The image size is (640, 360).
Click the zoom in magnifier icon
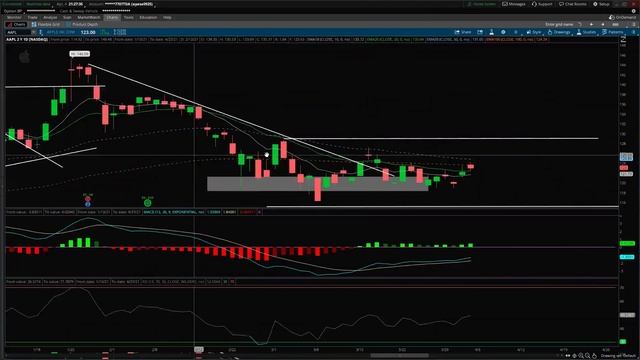[581, 356]
